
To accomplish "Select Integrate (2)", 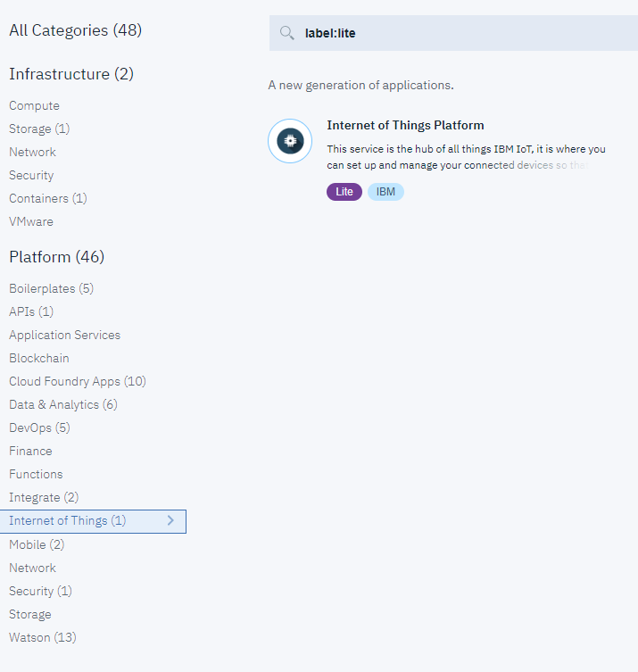I will click(x=44, y=498).
